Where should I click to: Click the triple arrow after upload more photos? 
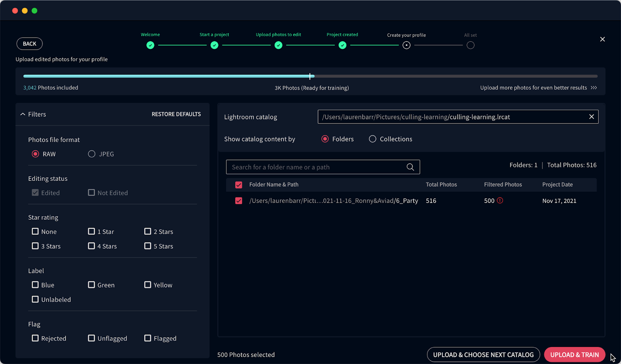coord(594,88)
